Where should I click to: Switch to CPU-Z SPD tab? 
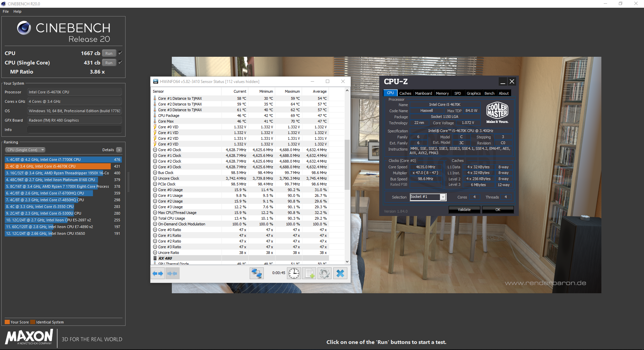(x=458, y=93)
